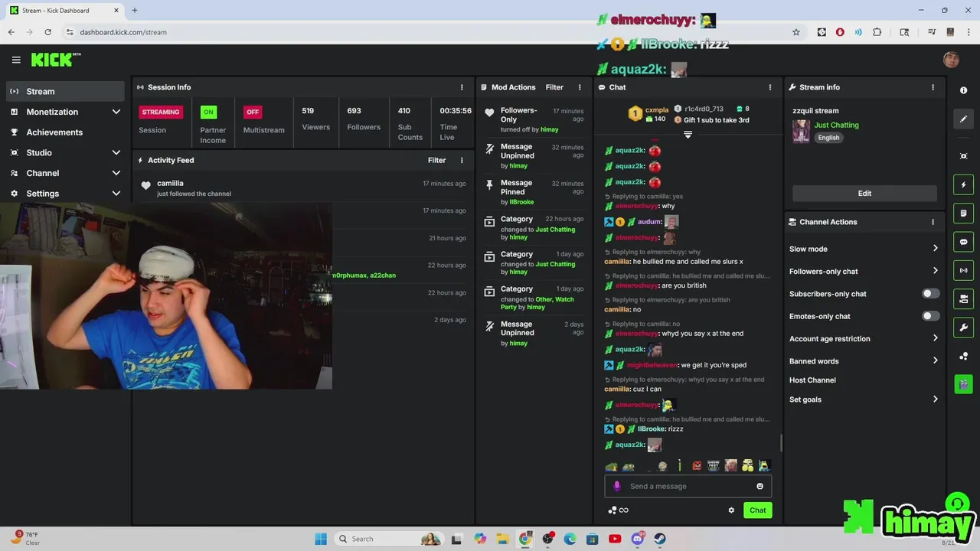Viewport: 980px width, 551px height.
Task: Click the Edit stream info button
Action: 864,194
